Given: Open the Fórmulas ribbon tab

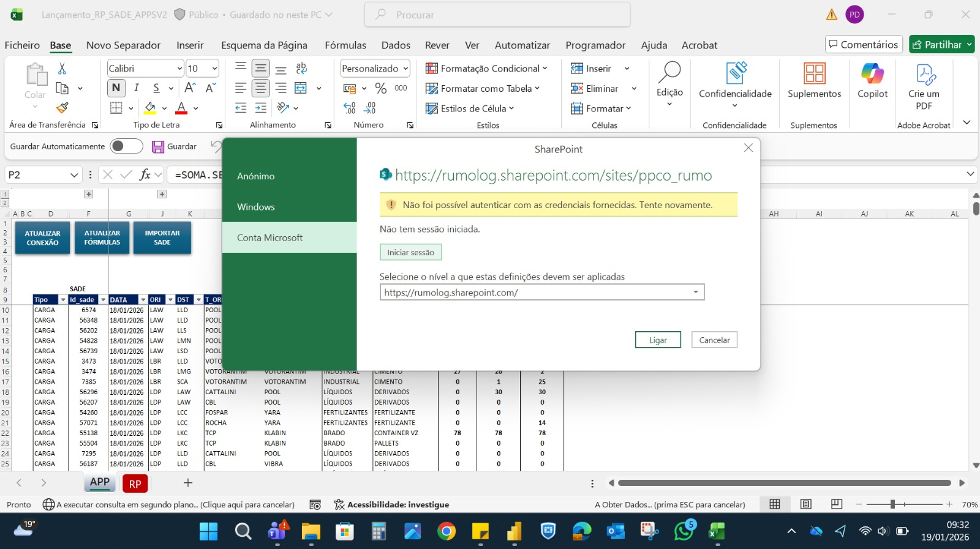Looking at the screenshot, I should 345,45.
